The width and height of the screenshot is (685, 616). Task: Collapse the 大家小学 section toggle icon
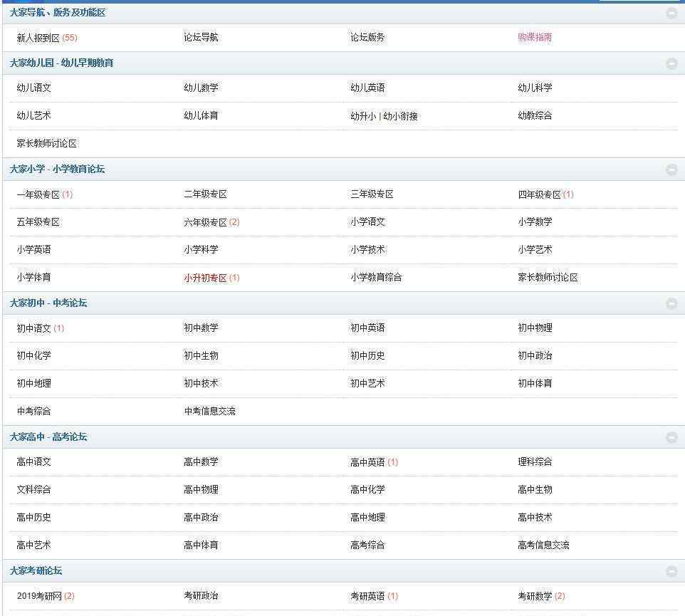(x=671, y=169)
